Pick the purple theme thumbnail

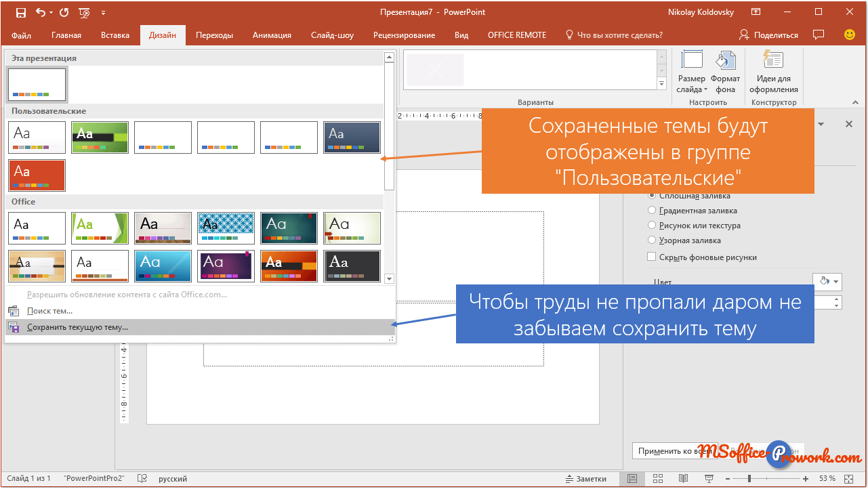[226, 266]
